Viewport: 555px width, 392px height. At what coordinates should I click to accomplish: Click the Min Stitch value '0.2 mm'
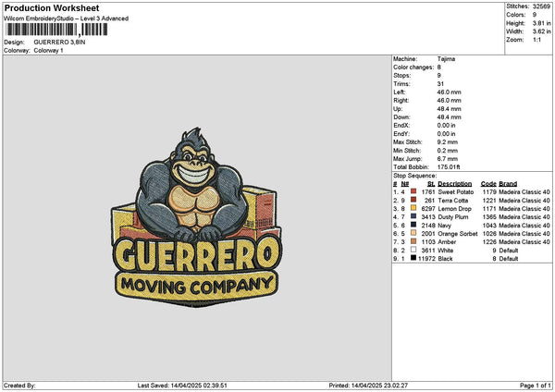[x=448, y=151]
